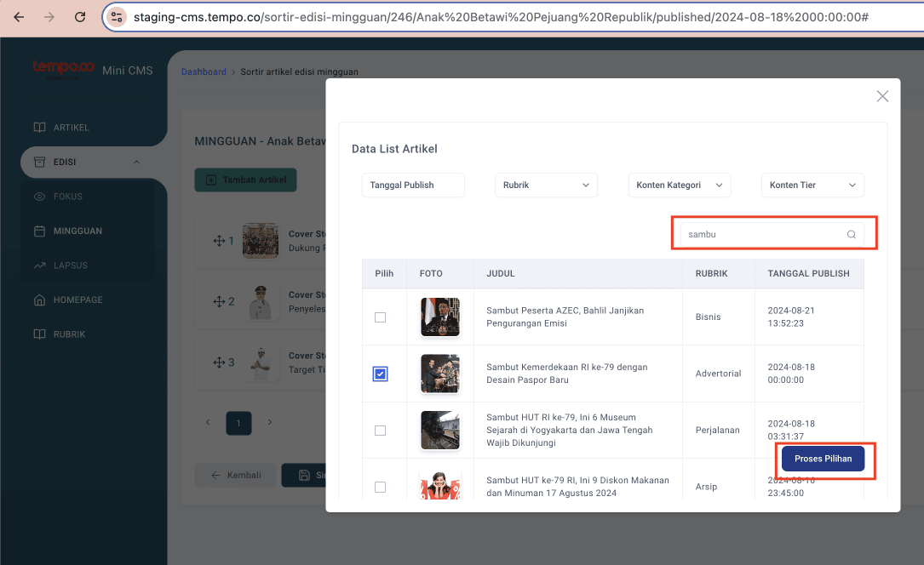Image resolution: width=924 pixels, height=565 pixels.
Task: Click the TANGGAL PUBLISH column header
Action: 808,274
